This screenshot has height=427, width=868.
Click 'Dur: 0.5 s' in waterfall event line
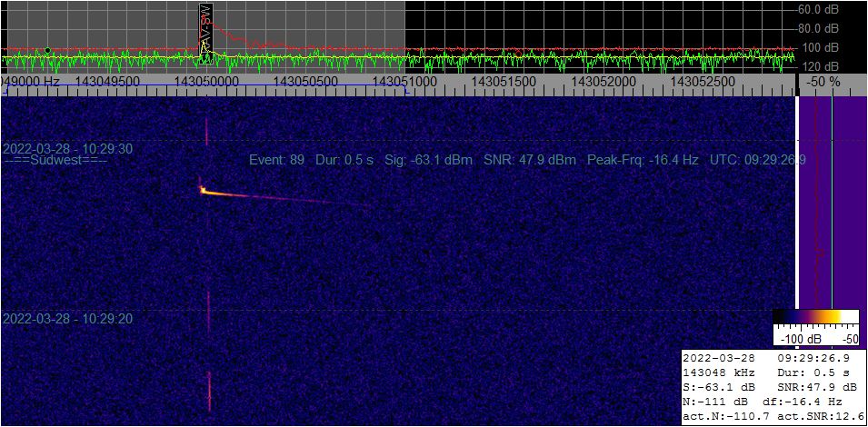point(344,161)
